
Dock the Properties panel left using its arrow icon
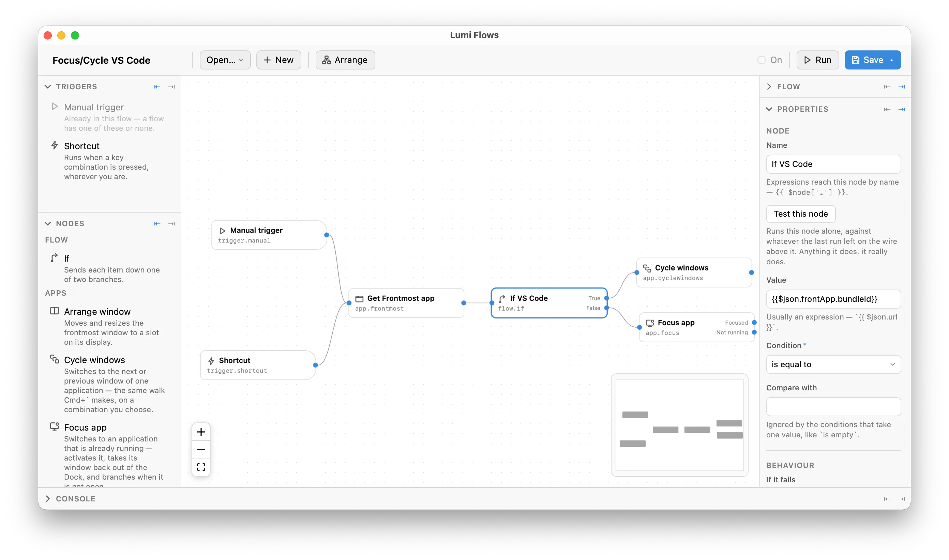(x=887, y=109)
